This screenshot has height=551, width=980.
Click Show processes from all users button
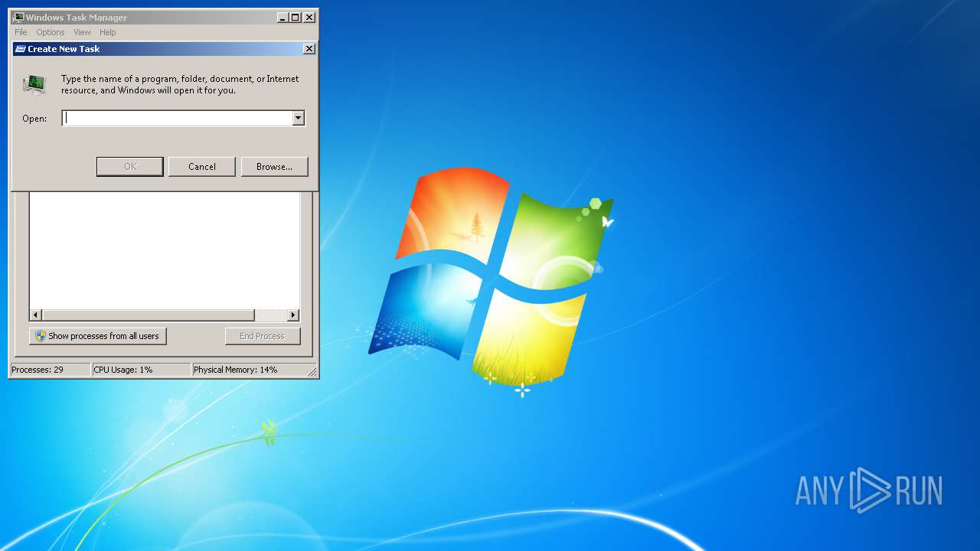coord(98,336)
